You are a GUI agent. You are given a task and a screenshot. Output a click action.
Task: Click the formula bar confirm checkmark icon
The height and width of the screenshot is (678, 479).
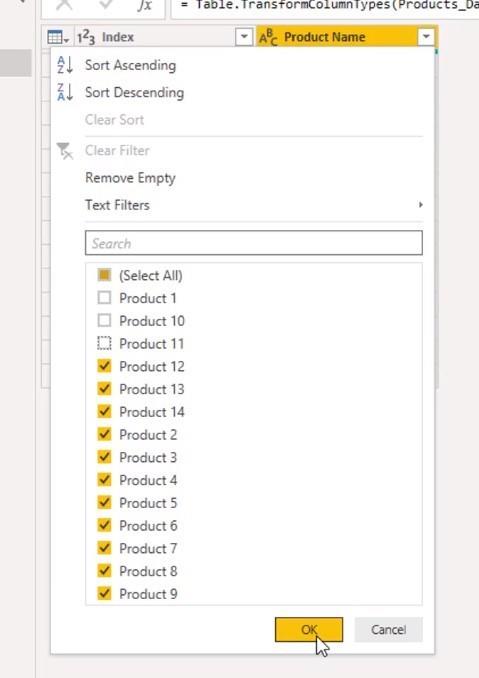click(x=105, y=4)
